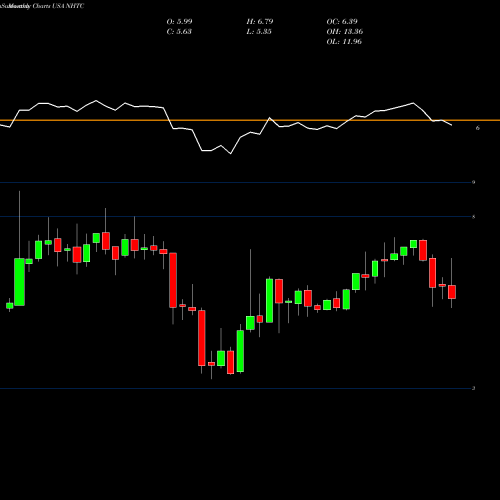The height and width of the screenshot is (500, 500).
Task: Click the 'OL: 11.96' value
Action: [344, 42]
